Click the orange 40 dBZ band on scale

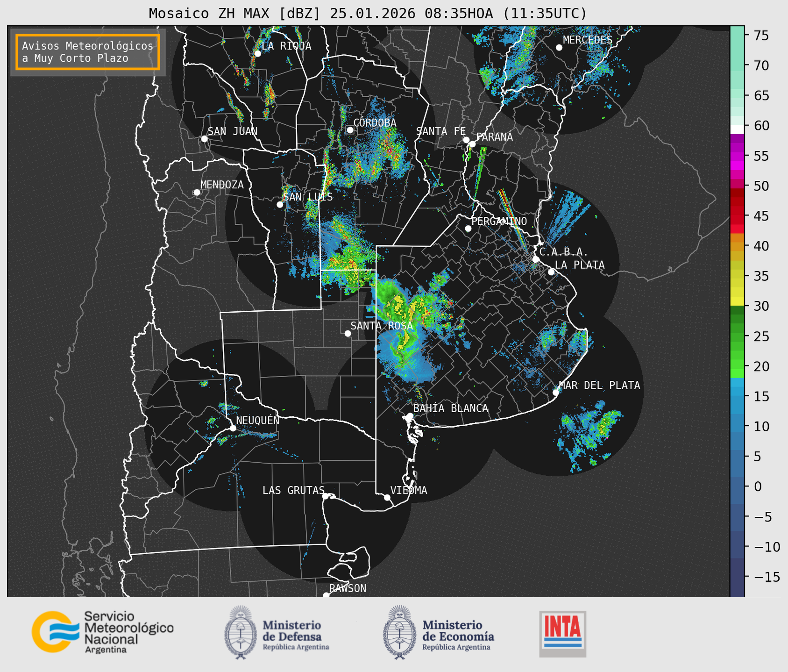click(x=738, y=246)
